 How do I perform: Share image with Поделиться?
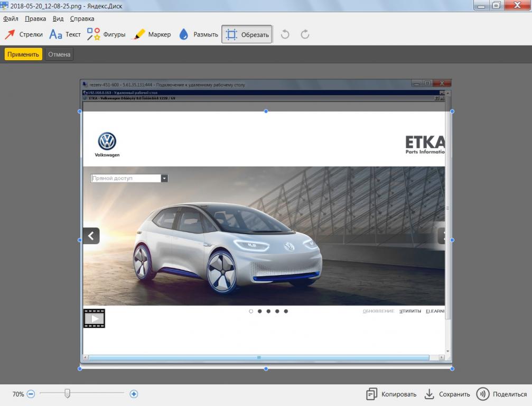[502, 394]
